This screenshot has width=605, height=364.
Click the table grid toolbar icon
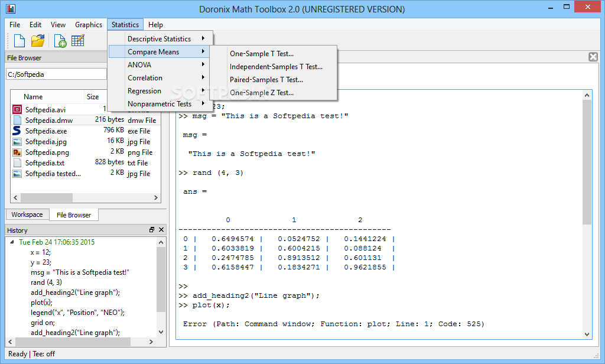pyautogui.click(x=77, y=41)
